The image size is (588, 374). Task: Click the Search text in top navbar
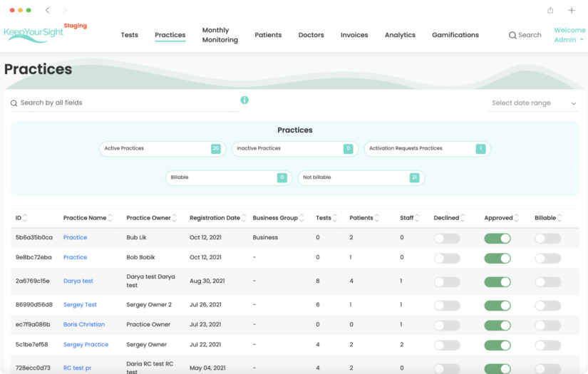530,35
